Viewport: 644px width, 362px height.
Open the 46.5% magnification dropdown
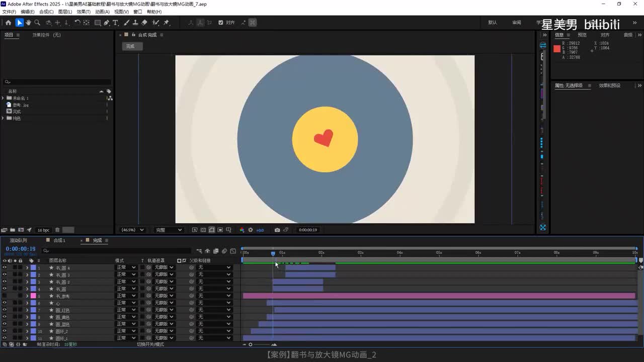click(x=132, y=230)
